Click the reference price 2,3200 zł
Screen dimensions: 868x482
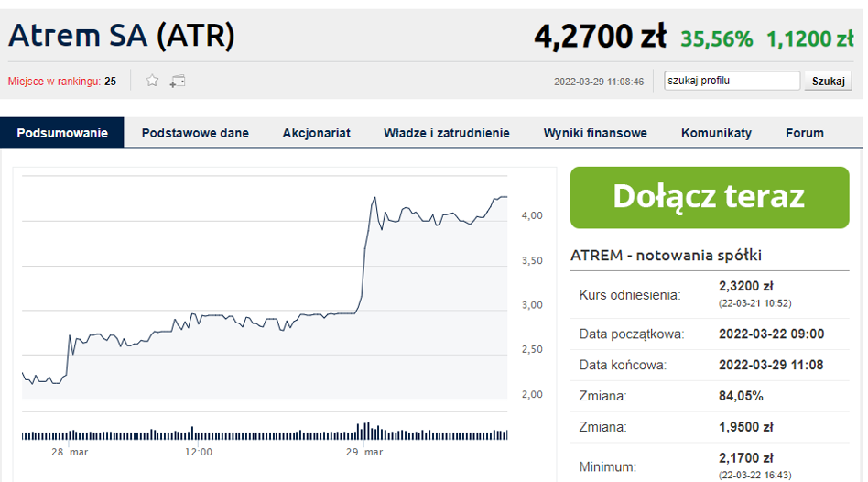tap(745, 286)
